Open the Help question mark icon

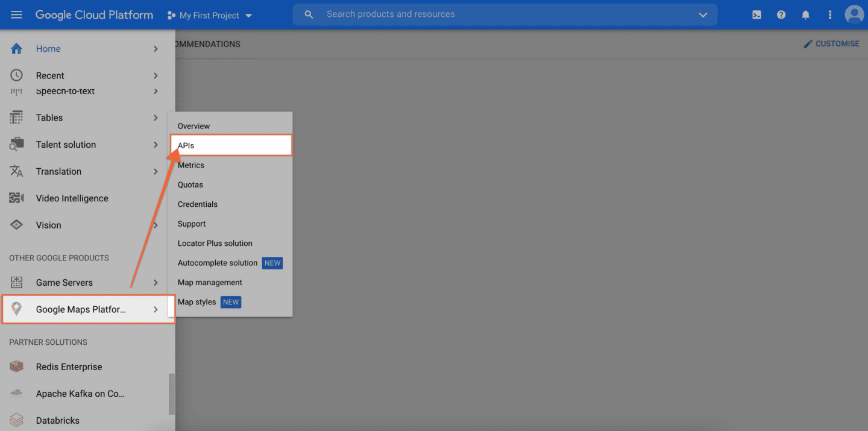[x=781, y=15]
